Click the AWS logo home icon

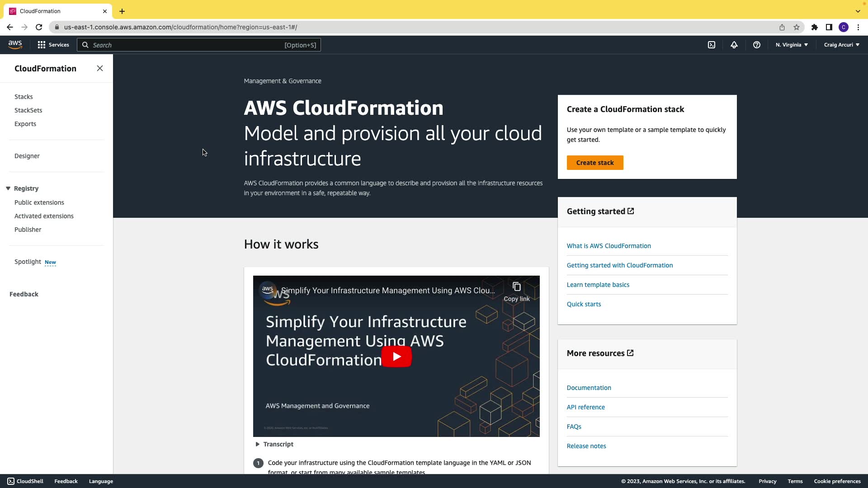15,44
